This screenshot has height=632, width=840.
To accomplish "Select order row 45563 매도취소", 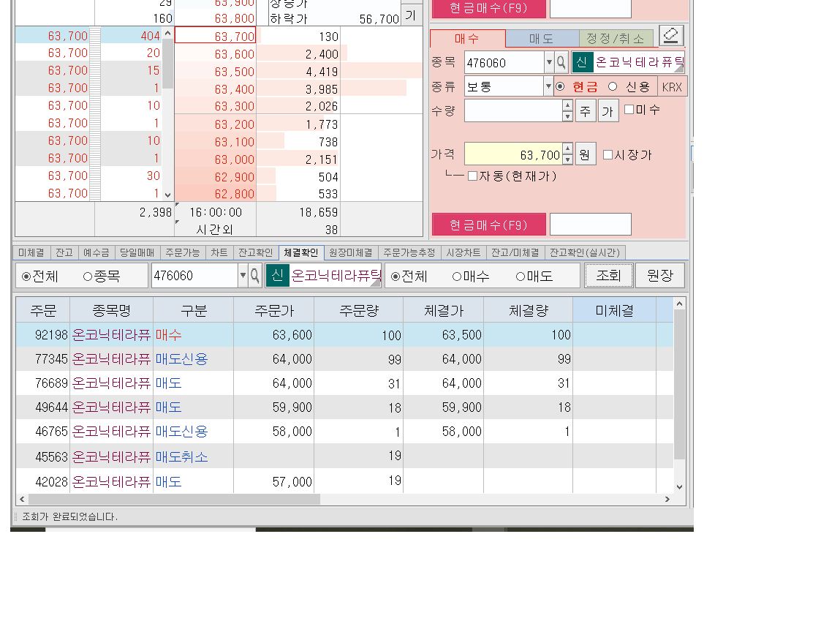I will coord(344,456).
